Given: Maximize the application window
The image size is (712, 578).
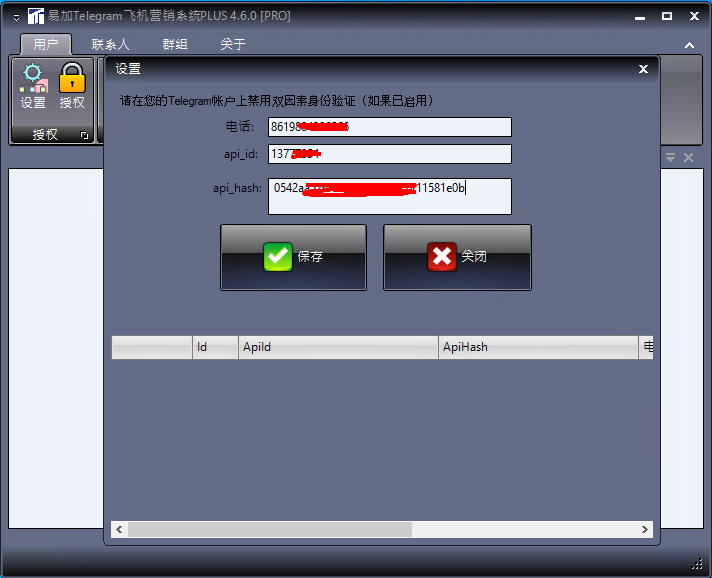Looking at the screenshot, I should click(x=667, y=16).
